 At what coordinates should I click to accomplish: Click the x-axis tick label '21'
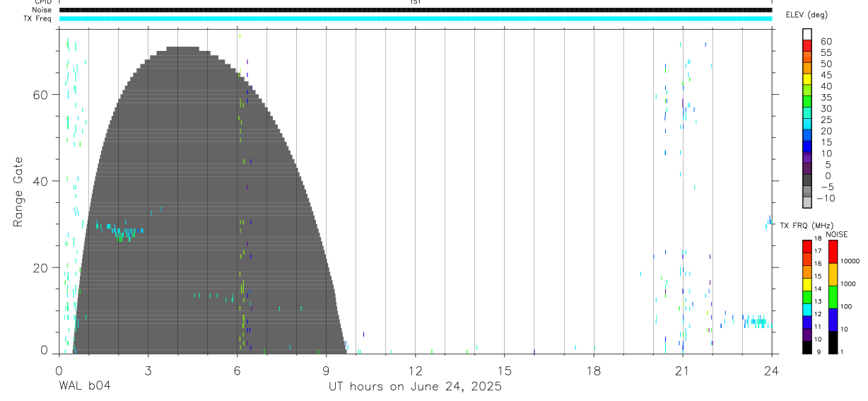[682, 370]
